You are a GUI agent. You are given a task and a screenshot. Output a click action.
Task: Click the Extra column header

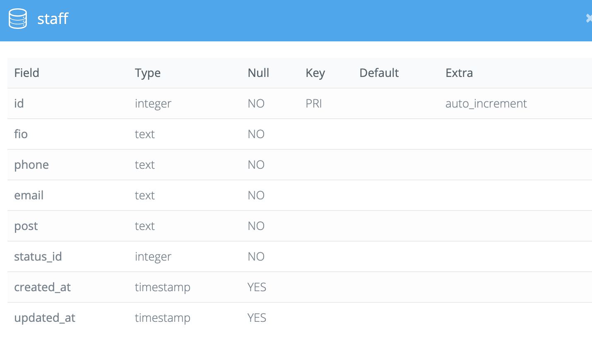tap(459, 73)
